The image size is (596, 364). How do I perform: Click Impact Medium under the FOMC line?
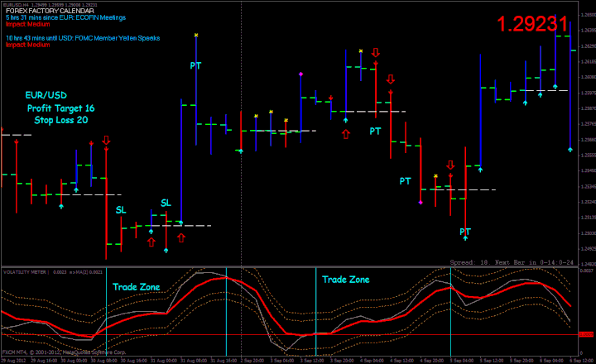point(28,45)
